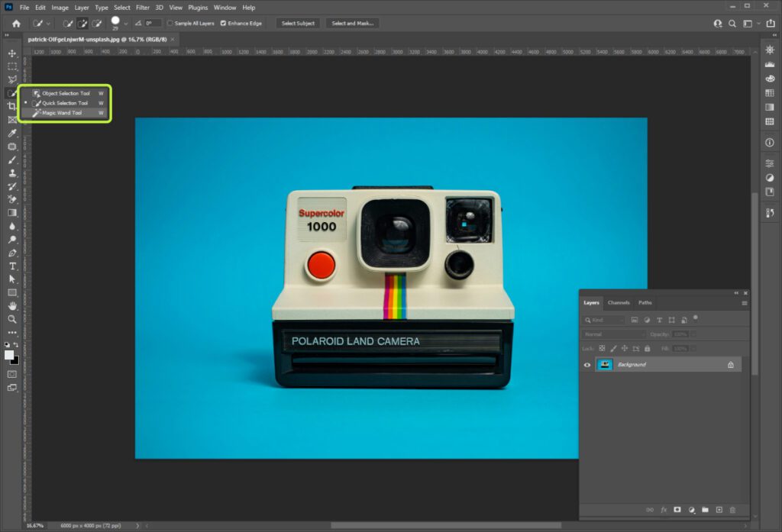This screenshot has width=782, height=532.
Task: Click Add to Selection mode icon
Action: point(82,24)
